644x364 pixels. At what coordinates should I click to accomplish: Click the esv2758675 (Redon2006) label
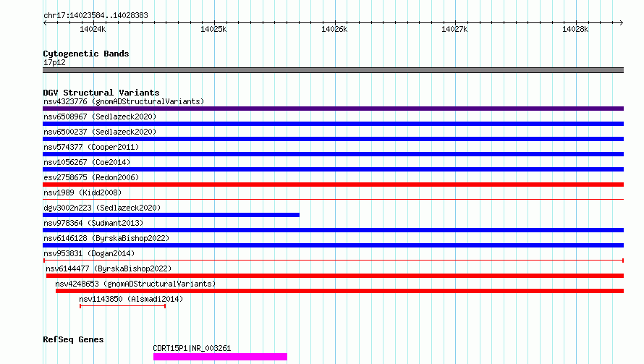91,177
